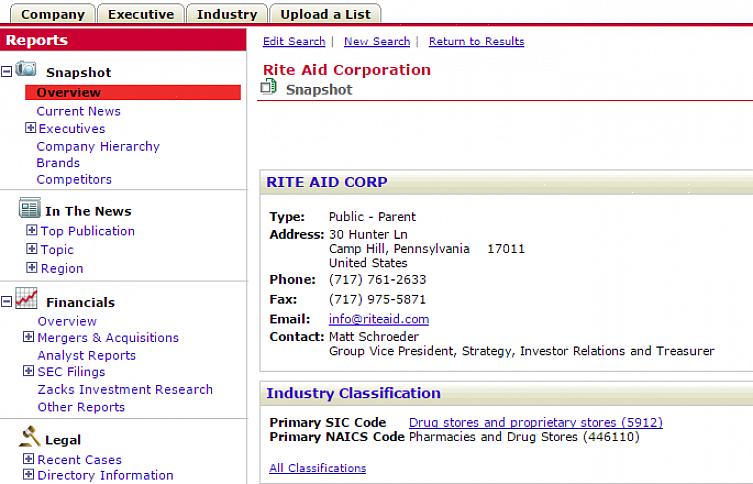The image size is (753, 484).
Task: Click the Legal heading
Action: point(63,440)
